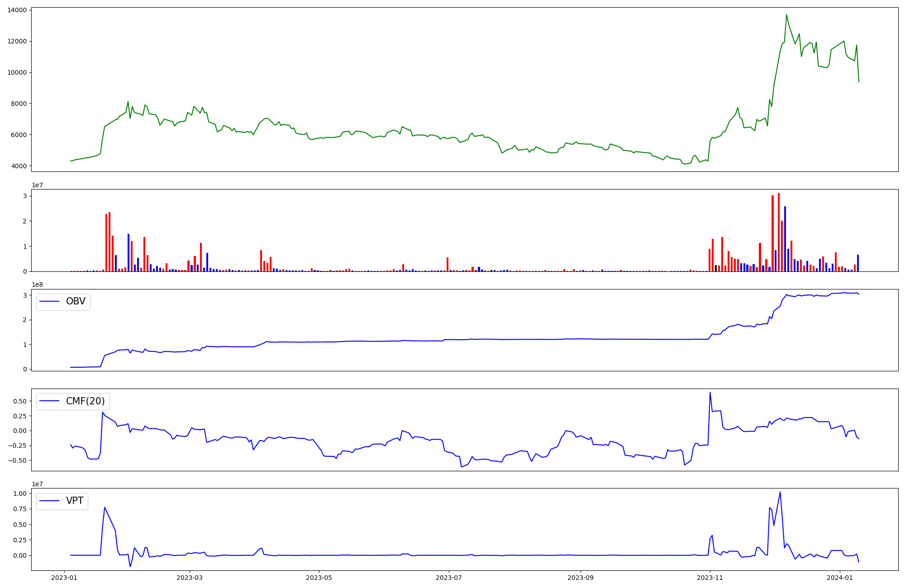Screen dimensions: 905x588
Task: Click the 2023-11 x-axis date label
Action: click(x=710, y=578)
